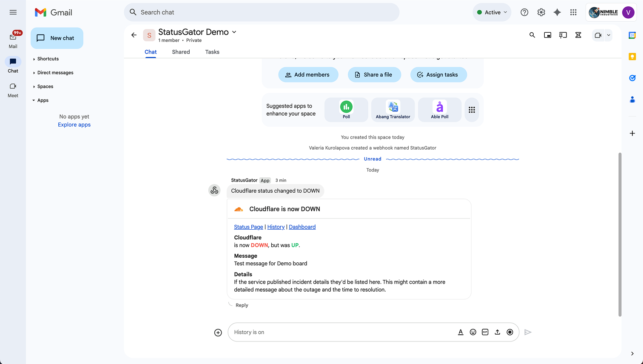Click the record circle icon in the composer
Image resolution: width=643 pixels, height=364 pixels.
coord(510,333)
